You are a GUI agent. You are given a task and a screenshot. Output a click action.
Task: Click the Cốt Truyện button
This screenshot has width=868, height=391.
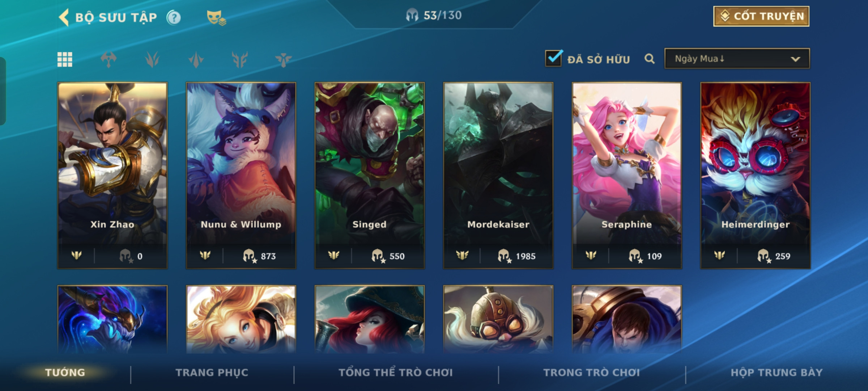point(761,16)
